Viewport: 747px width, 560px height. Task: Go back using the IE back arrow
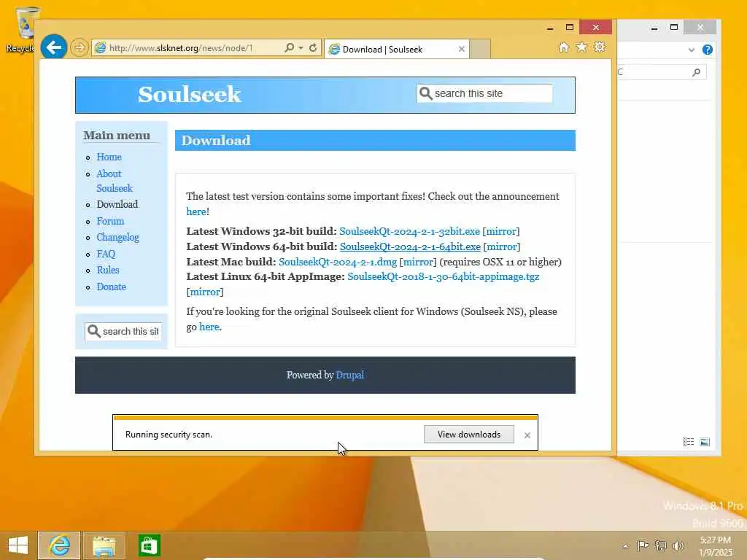click(53, 47)
